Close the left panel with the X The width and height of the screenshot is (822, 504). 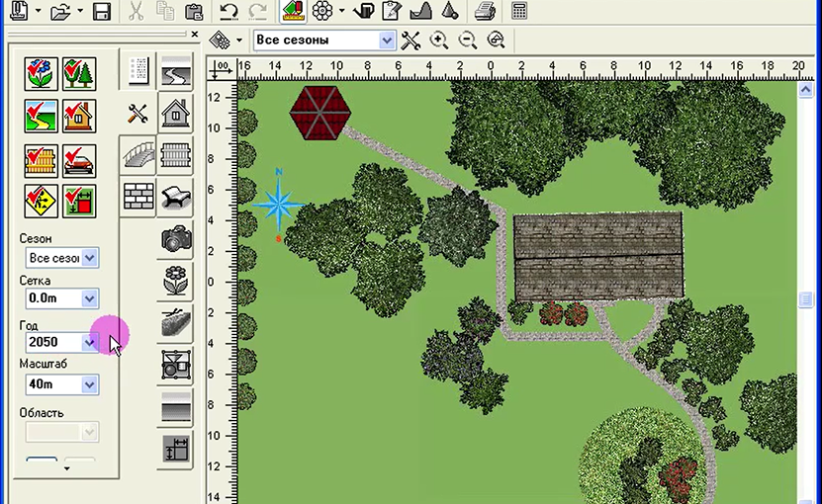pyautogui.click(x=195, y=34)
